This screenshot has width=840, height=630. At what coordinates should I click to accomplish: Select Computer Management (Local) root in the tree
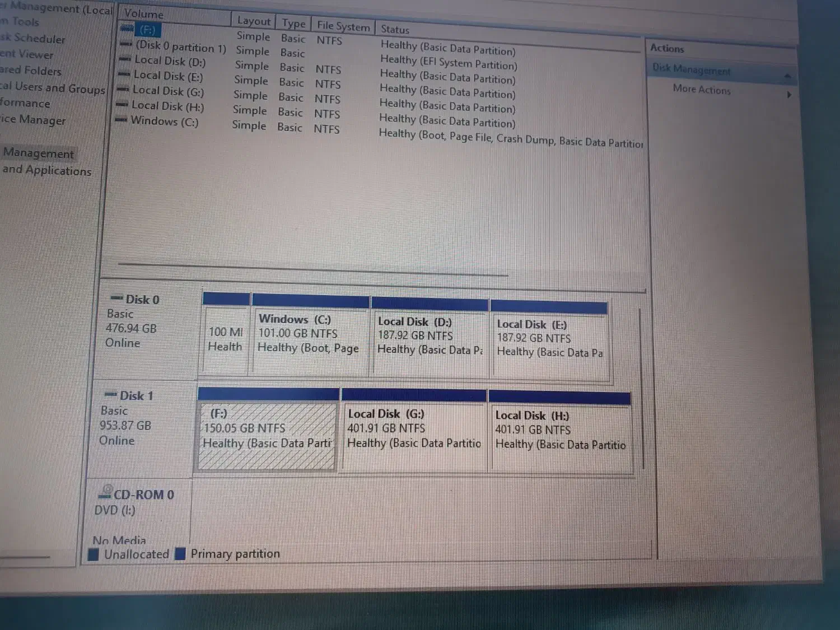point(57,8)
